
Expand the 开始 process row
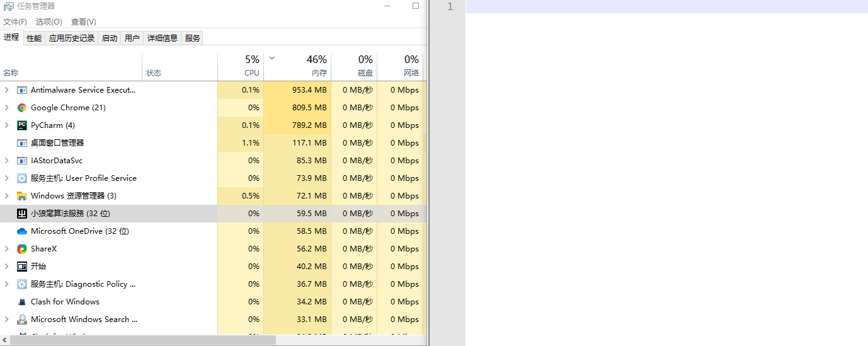[x=7, y=267]
